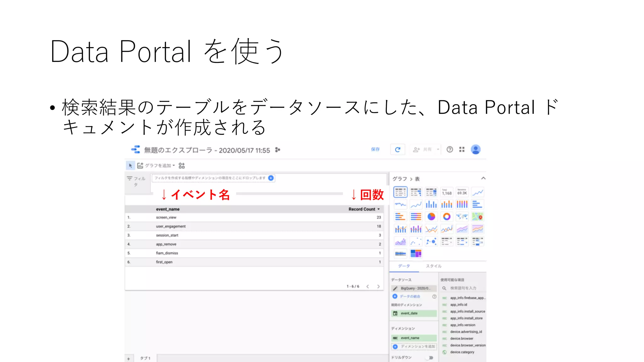644x362 pixels.
Task: Select the line chart type
Action: pyautogui.click(x=431, y=229)
